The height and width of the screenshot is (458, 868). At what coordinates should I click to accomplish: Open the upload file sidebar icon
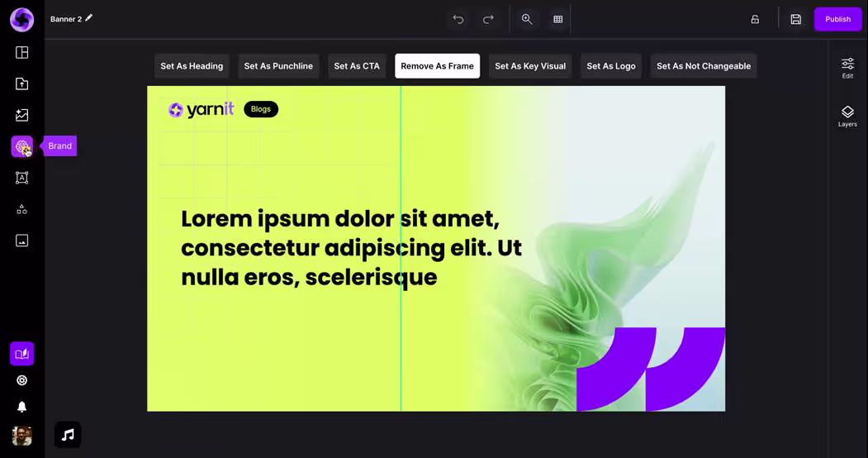(x=22, y=83)
